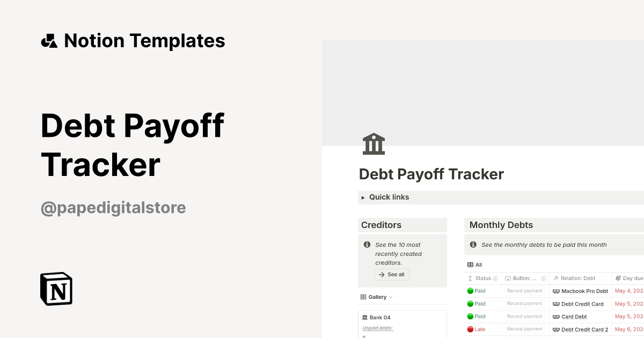Screen dimensions: 644x338
Task: Click the table icon next to All
Action: point(470,264)
